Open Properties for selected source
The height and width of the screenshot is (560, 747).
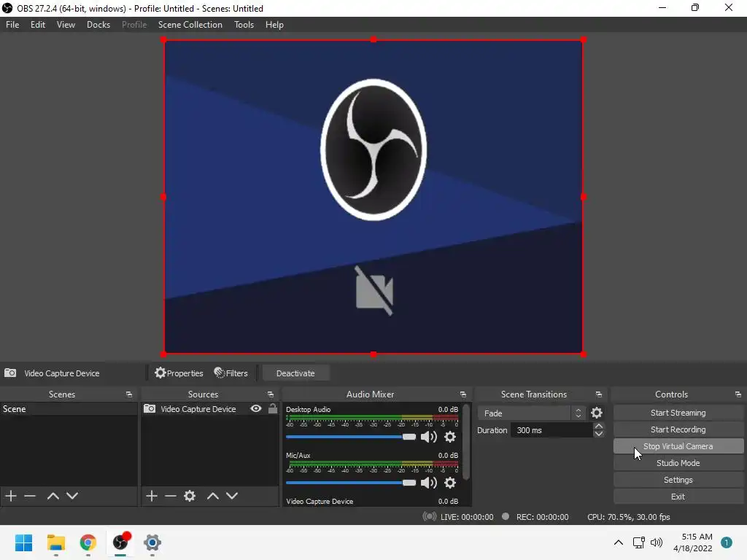tap(179, 373)
